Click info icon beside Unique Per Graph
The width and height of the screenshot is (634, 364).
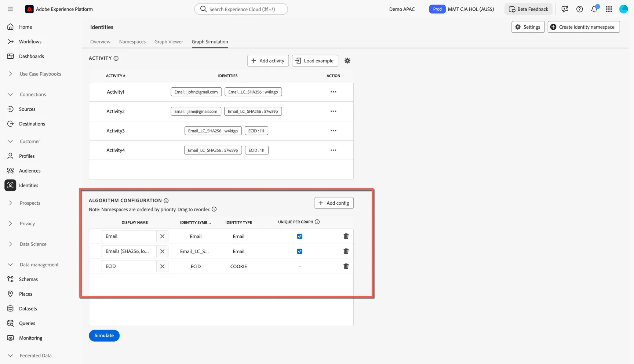[x=317, y=222]
